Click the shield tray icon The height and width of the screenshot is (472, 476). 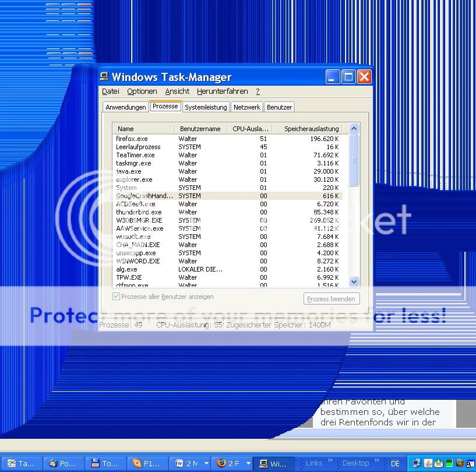tap(460, 463)
